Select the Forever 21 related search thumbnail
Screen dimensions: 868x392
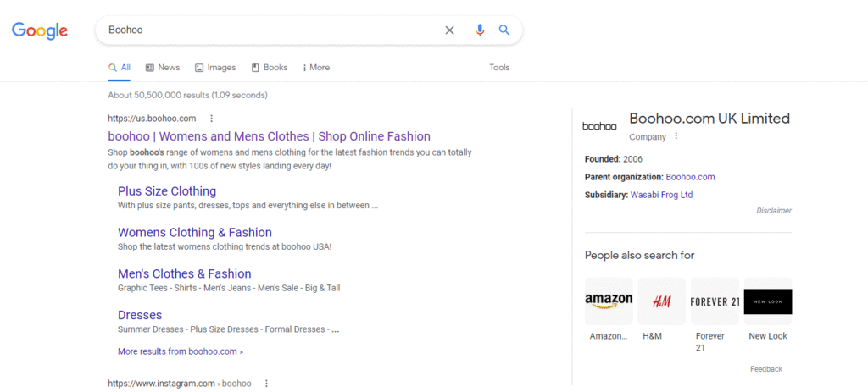coord(715,301)
